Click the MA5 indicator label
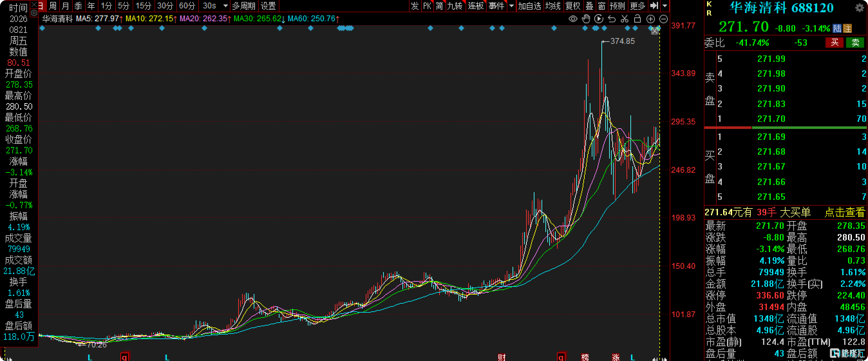This screenshot has width=868, height=361. [x=99, y=19]
